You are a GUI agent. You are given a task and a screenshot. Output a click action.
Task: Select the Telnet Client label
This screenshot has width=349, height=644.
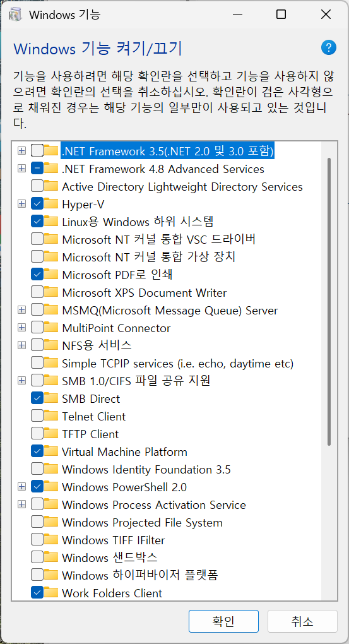[93, 417]
